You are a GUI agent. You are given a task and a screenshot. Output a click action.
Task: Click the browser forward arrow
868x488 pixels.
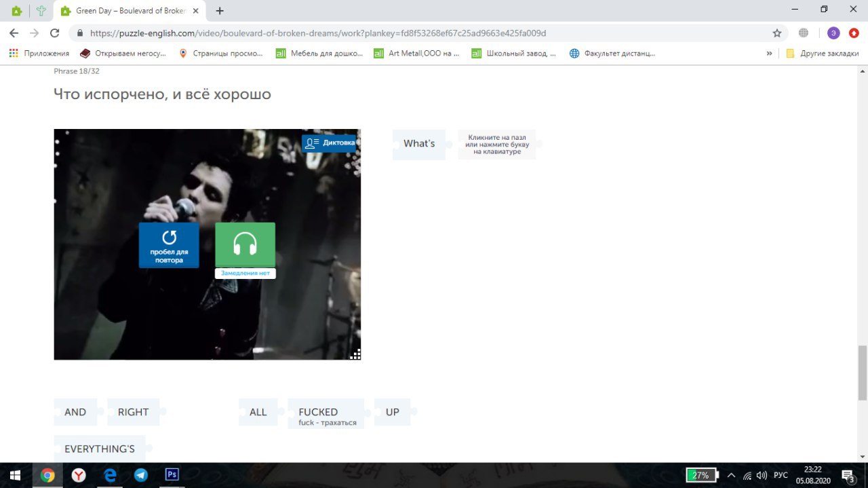[35, 33]
